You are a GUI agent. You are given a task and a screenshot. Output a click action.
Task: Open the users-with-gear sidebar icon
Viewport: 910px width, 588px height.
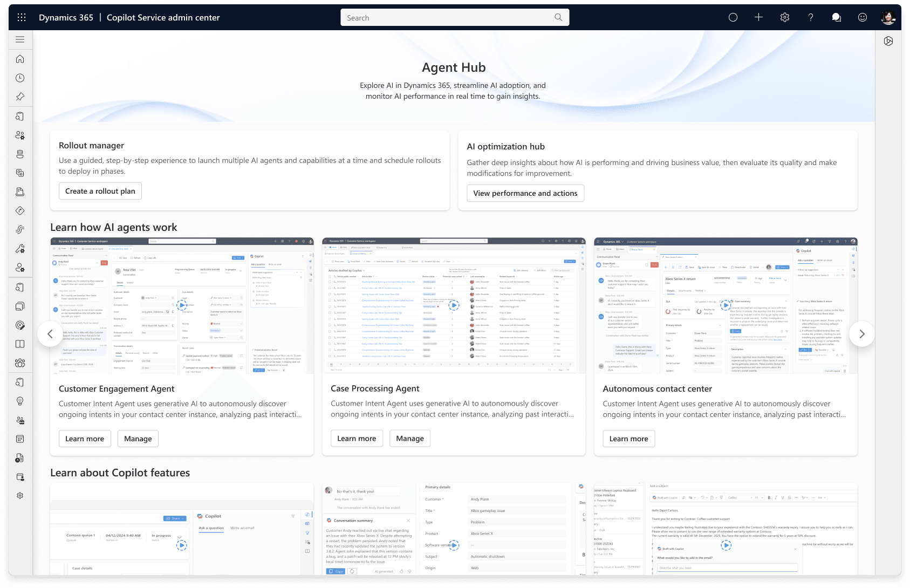coord(20,135)
